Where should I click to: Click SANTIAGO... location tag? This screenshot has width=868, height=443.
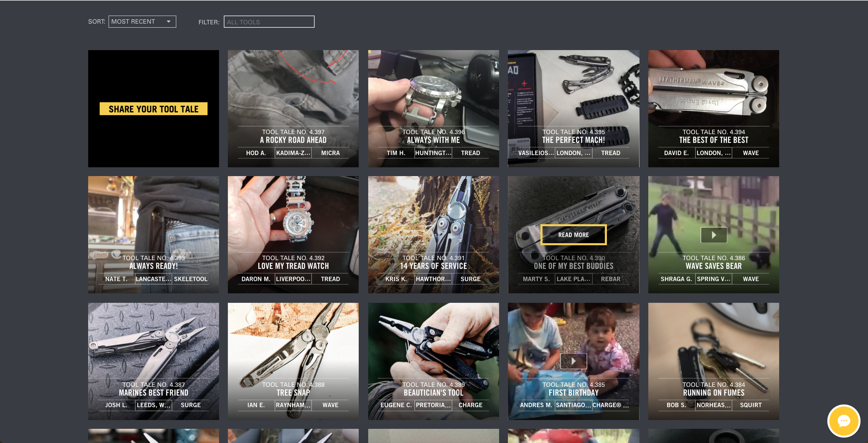(x=573, y=405)
